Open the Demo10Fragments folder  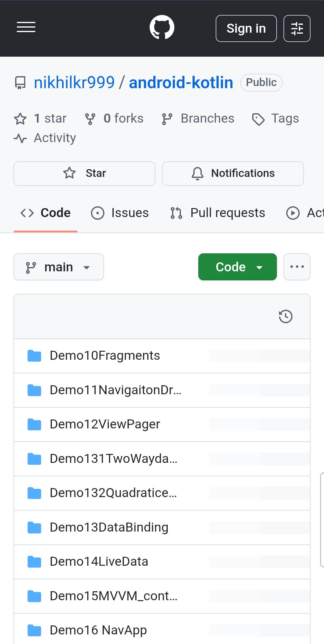[x=105, y=356]
